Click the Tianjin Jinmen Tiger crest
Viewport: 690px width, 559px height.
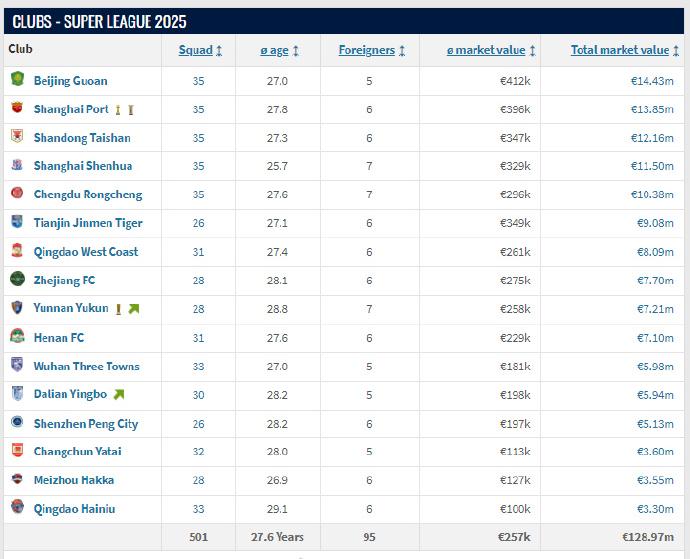pos(17,222)
